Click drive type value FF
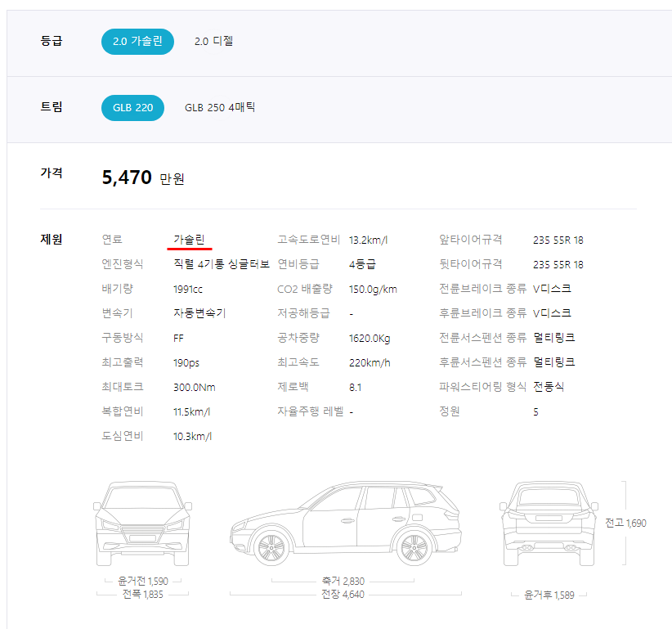The image size is (672, 629). coord(178,339)
